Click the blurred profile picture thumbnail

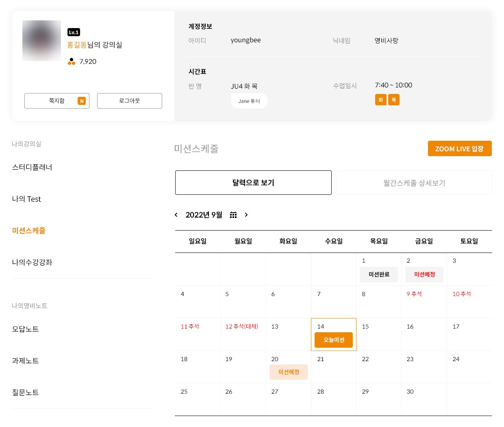point(41,41)
